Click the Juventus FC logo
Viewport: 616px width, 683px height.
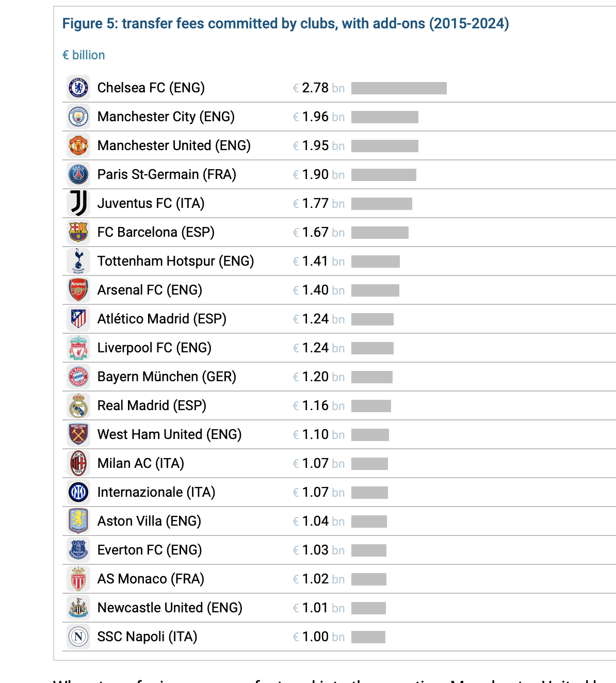tap(78, 203)
